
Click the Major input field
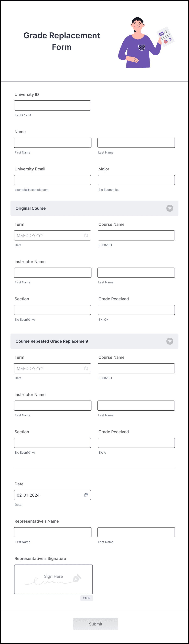click(136, 180)
